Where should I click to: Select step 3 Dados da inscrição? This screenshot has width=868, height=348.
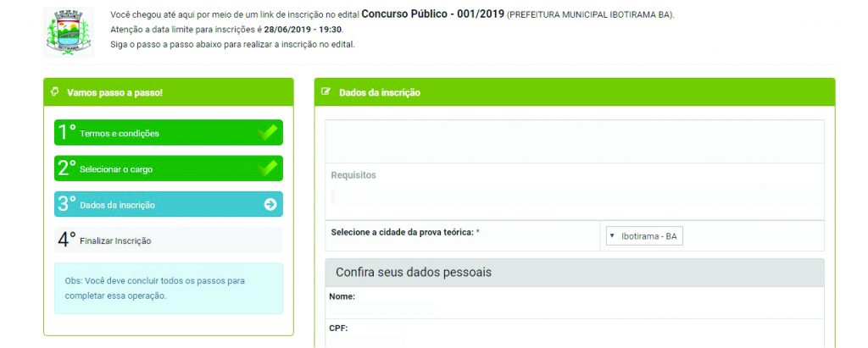click(x=169, y=204)
